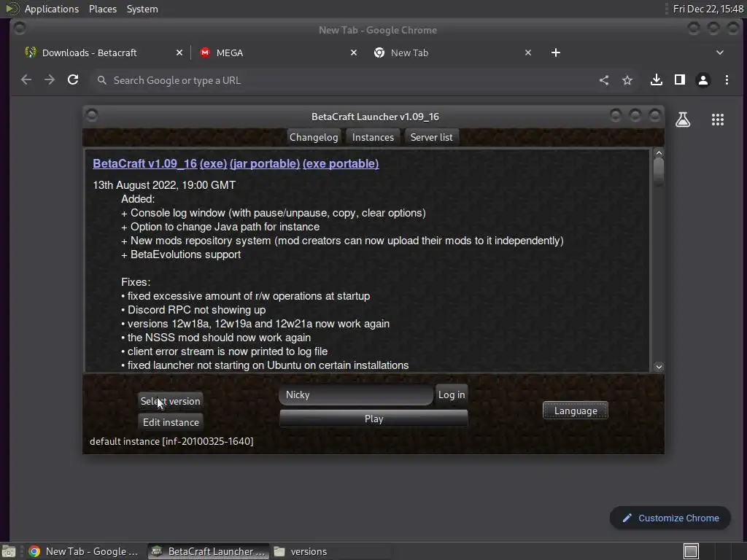Open Chrome Labs flask icon
Image resolution: width=747 pixels, height=560 pixels.
click(x=683, y=120)
